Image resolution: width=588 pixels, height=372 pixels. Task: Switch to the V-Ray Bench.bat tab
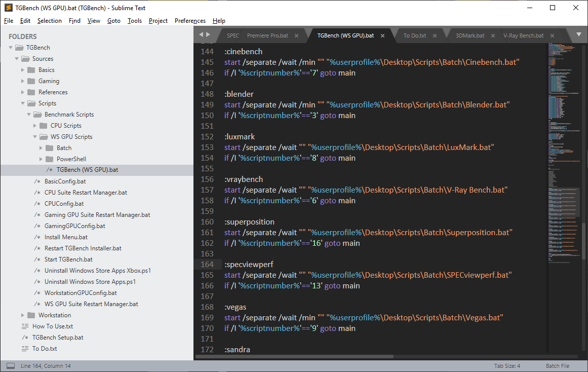point(523,35)
